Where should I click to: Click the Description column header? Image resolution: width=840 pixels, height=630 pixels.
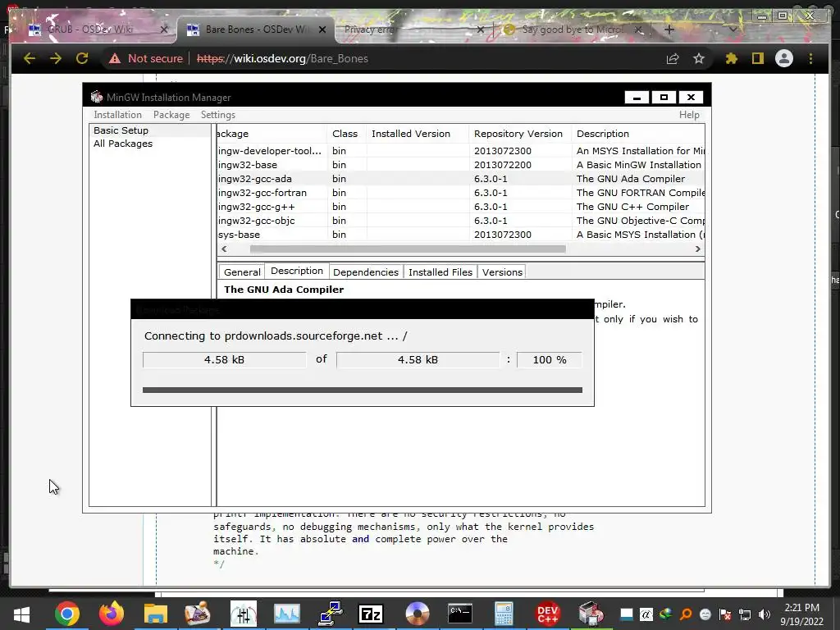[637, 134]
